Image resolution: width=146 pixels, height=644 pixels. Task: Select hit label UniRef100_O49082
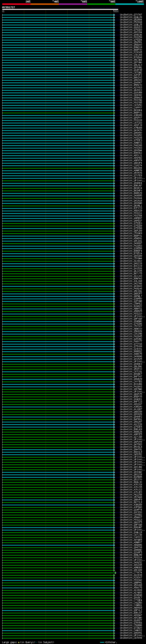click(131, 95)
